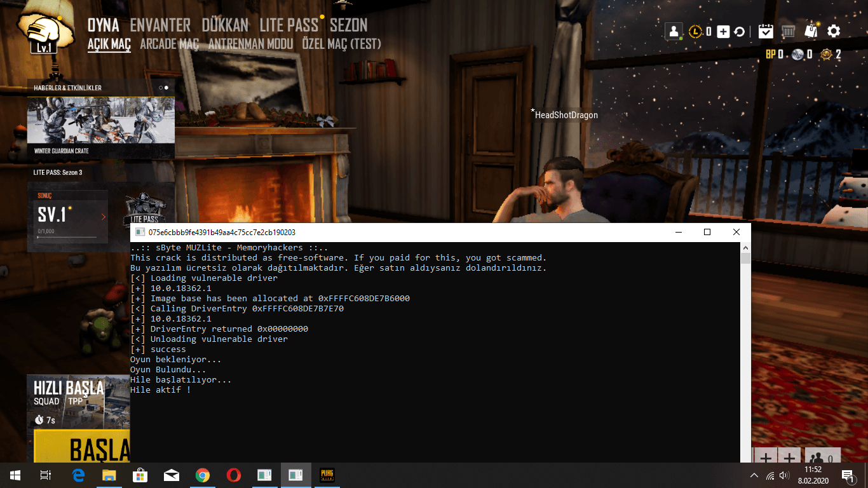Screen dimensions: 868x488
Task: Switch to the PUBG Lite taskbar icon
Action: point(327,475)
